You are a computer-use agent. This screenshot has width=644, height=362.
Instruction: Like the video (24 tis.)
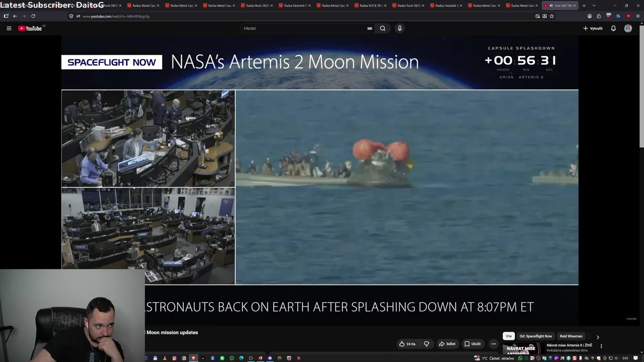[x=408, y=344]
